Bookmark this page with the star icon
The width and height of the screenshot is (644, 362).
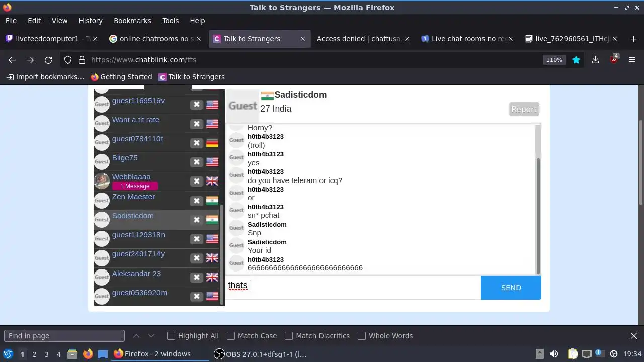576,60
